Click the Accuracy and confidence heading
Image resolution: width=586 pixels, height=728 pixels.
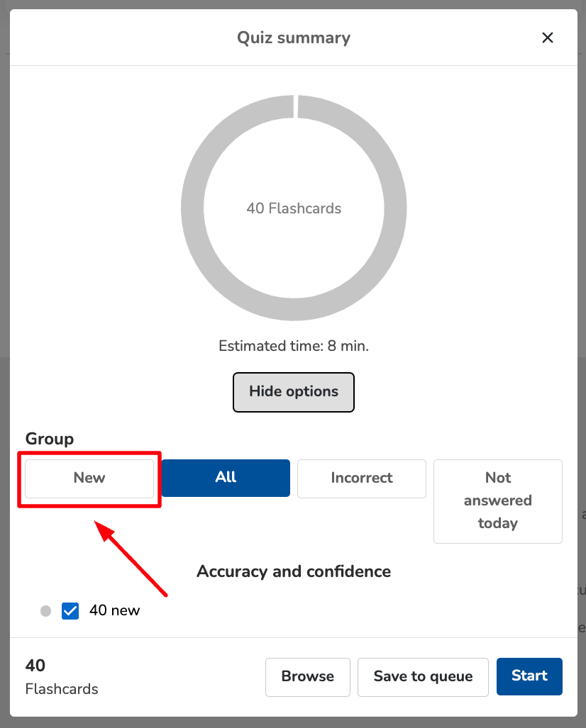pos(294,571)
